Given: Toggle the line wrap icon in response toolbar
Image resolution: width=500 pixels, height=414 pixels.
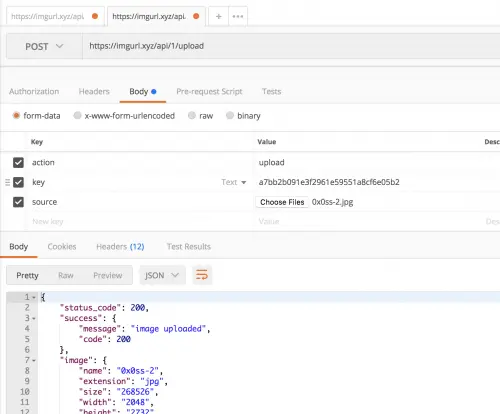Looking at the screenshot, I should click(x=202, y=275).
